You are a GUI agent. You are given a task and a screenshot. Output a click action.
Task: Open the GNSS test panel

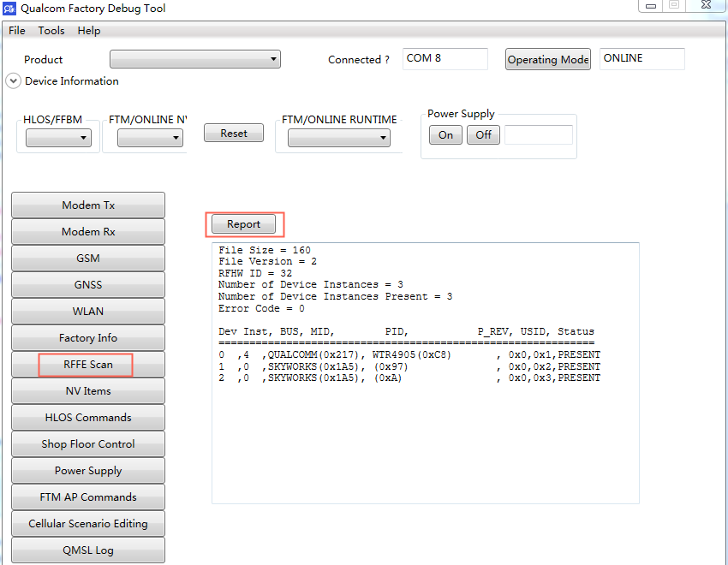(87, 284)
